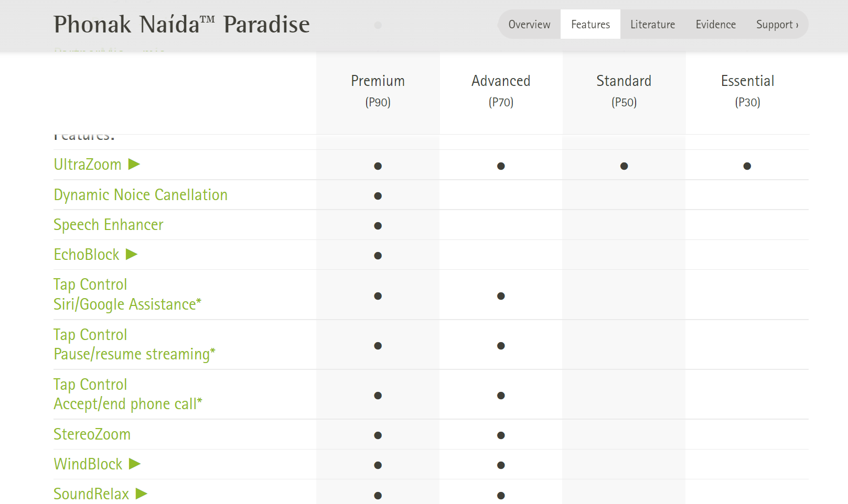Click Pause/resume streaming dot under Premium
The image size is (848, 504).
pyautogui.click(x=378, y=346)
